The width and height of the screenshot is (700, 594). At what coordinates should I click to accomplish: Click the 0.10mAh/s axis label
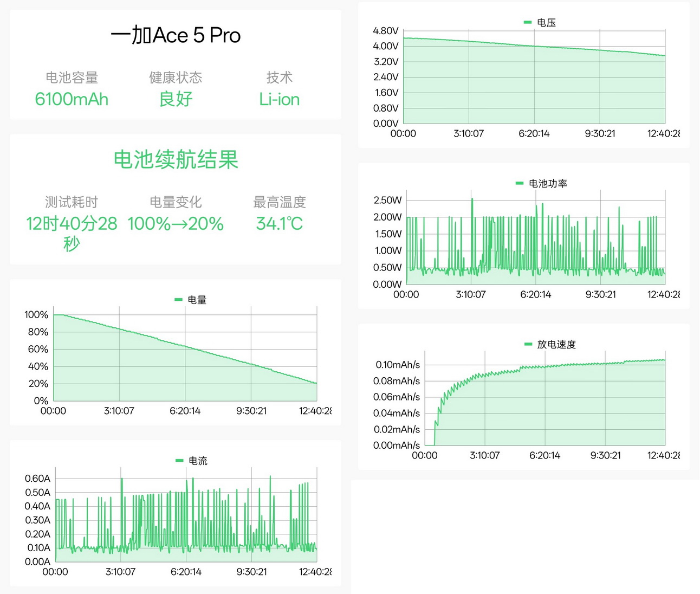pyautogui.click(x=398, y=365)
